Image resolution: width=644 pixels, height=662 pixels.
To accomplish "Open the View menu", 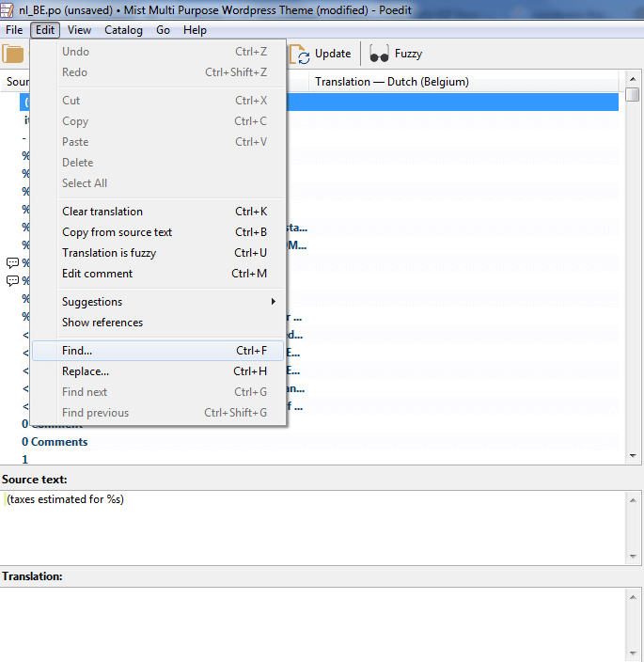I will [x=79, y=30].
